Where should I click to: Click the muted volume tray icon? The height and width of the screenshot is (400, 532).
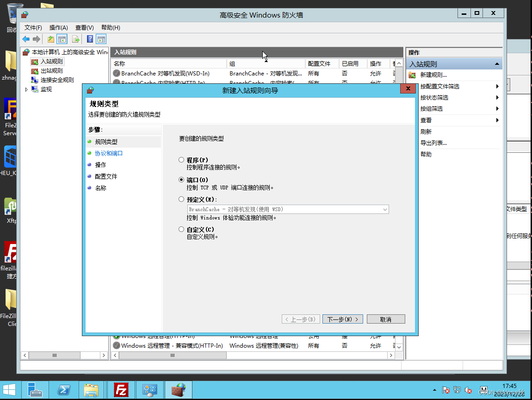tap(468, 390)
